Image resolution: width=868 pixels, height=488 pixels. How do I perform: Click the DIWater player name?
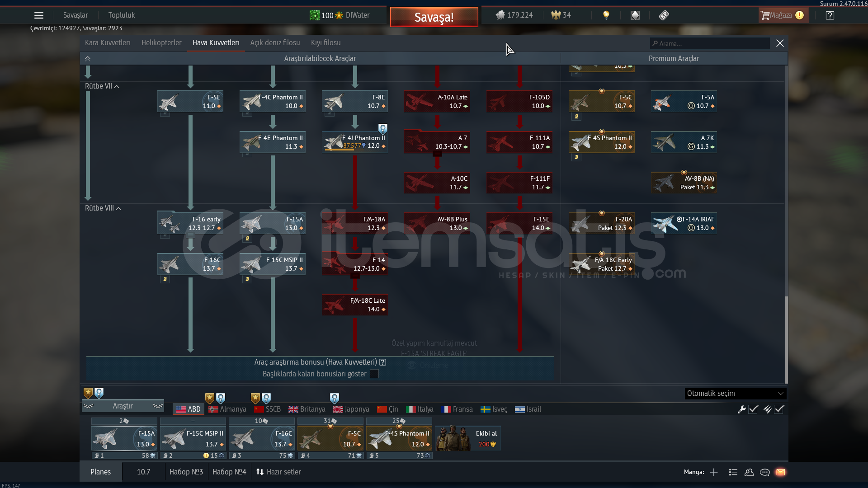pos(358,15)
